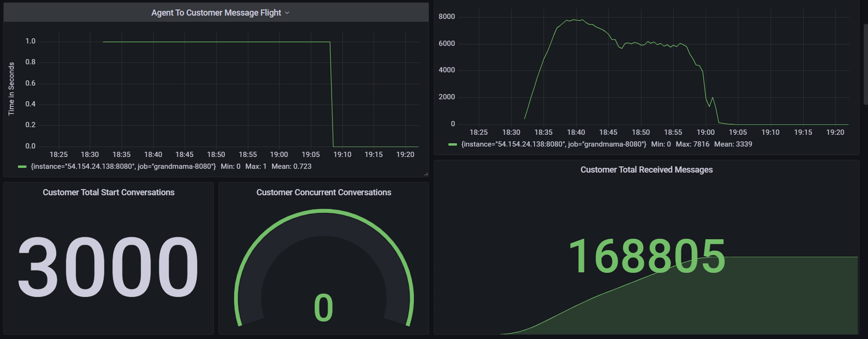The height and width of the screenshot is (339, 868).
Task: Toggle the grandmama-8080 series in the Message Flight legend
Action: pos(123,166)
